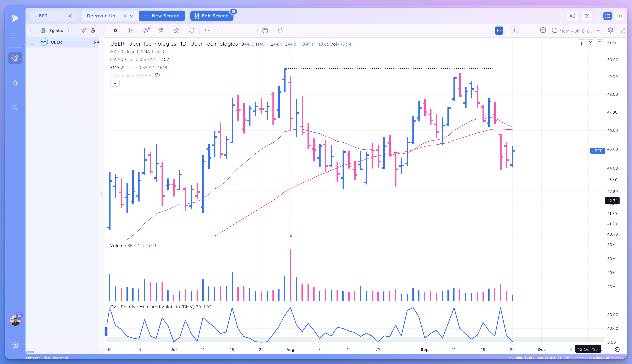Switch to list view layout icon
632x364 pixels.
point(608,16)
